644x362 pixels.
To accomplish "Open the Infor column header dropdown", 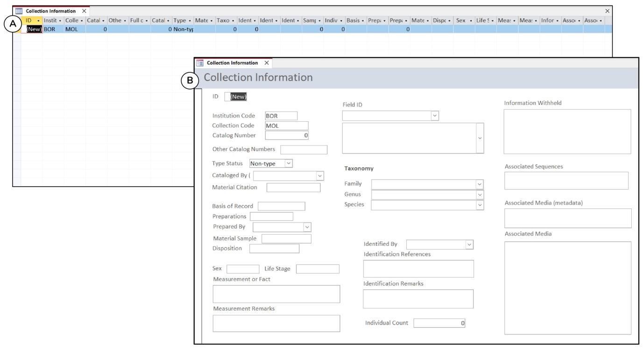I will pyautogui.click(x=557, y=21).
